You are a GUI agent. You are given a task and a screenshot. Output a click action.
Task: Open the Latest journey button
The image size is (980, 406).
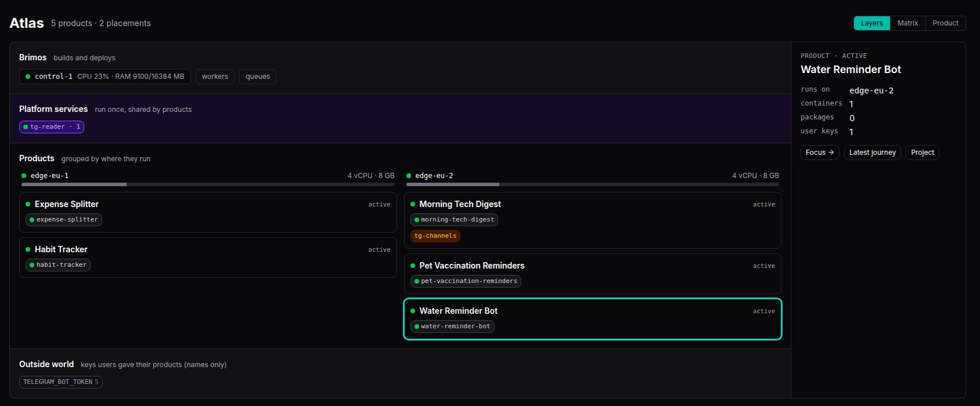[872, 153]
